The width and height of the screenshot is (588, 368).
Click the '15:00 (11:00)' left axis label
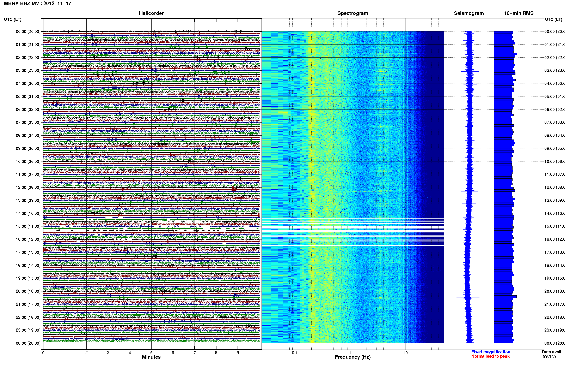point(28,226)
